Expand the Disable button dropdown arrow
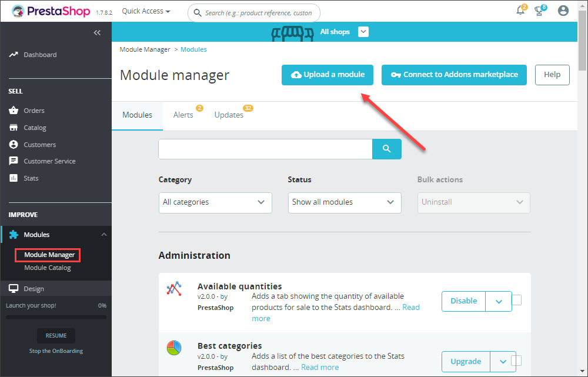 [x=499, y=301]
